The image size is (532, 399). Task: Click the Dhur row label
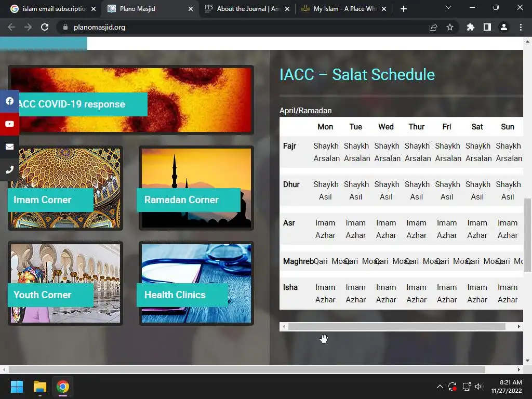(x=291, y=184)
